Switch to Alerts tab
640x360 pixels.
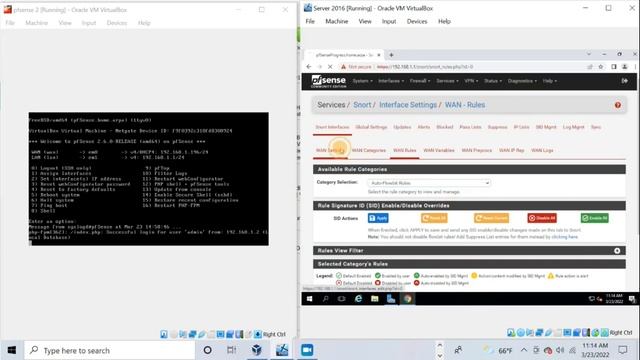(x=424, y=127)
